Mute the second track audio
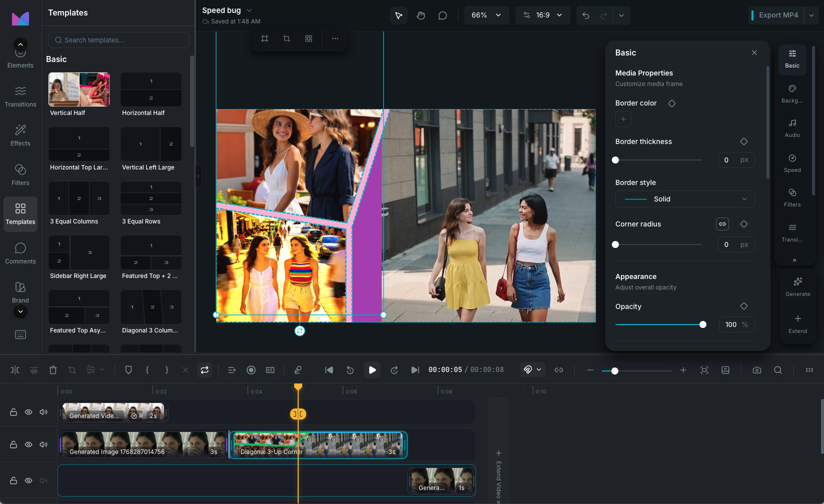824x504 pixels. (x=44, y=444)
